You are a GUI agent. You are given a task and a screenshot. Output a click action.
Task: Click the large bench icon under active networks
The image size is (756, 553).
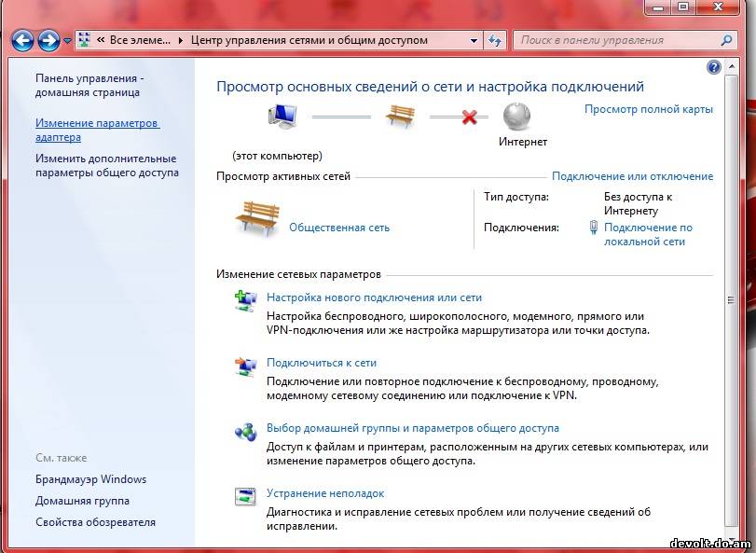point(257,219)
